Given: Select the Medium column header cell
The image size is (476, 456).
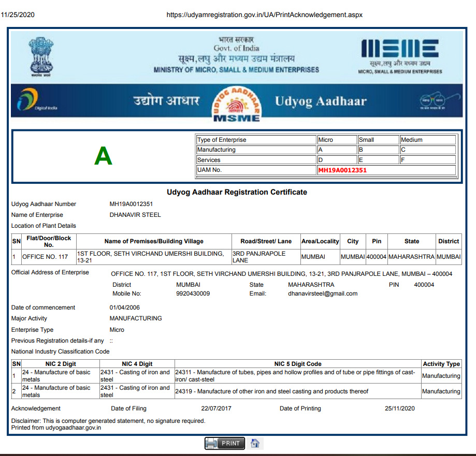Looking at the screenshot, I should pyautogui.click(x=427, y=140).
